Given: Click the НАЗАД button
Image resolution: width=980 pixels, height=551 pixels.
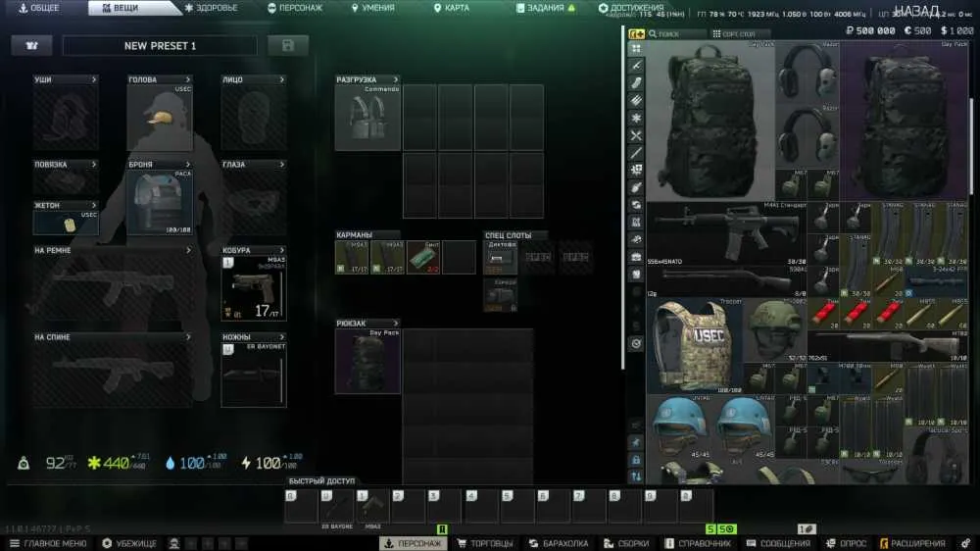Looking at the screenshot, I should [917, 11].
